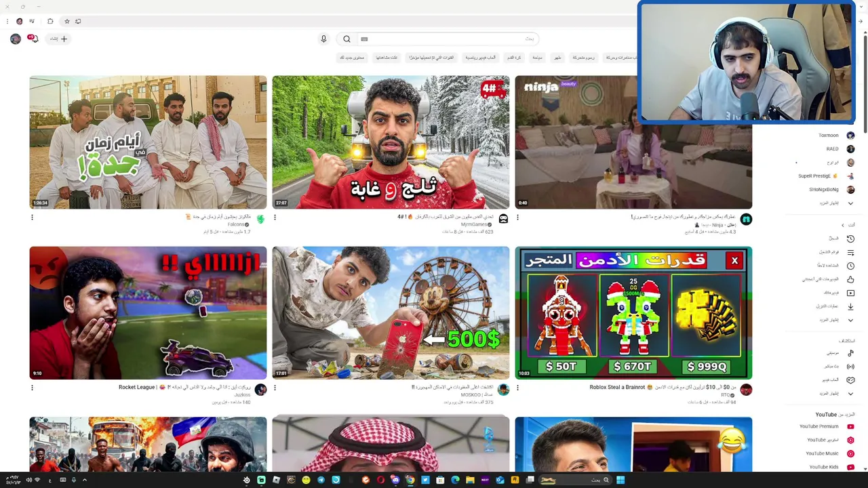Select the 'ألعاب فيديو رياضية' filter chip
This screenshot has height=488, width=868.
pyautogui.click(x=480, y=58)
